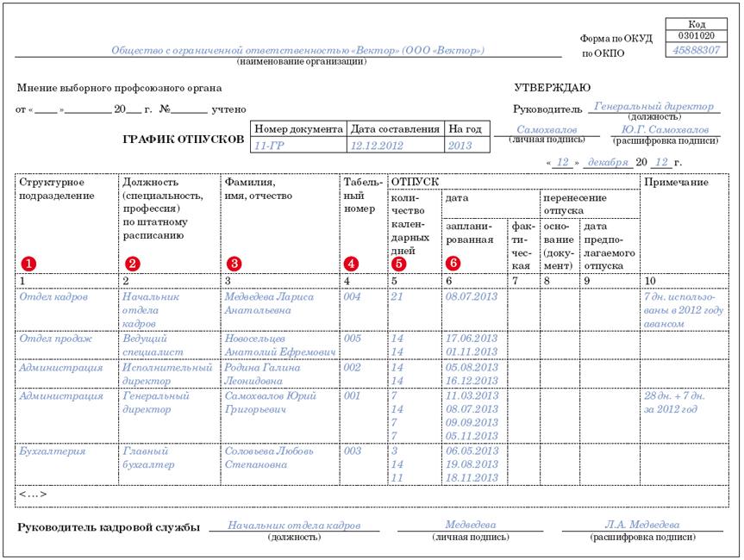The width and height of the screenshot is (744, 560).
Task: Click the organization name ООО «Вектор» line
Action: (x=297, y=51)
